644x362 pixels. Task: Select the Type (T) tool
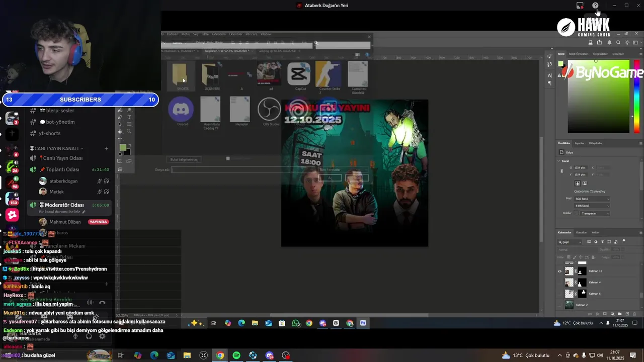tap(129, 117)
